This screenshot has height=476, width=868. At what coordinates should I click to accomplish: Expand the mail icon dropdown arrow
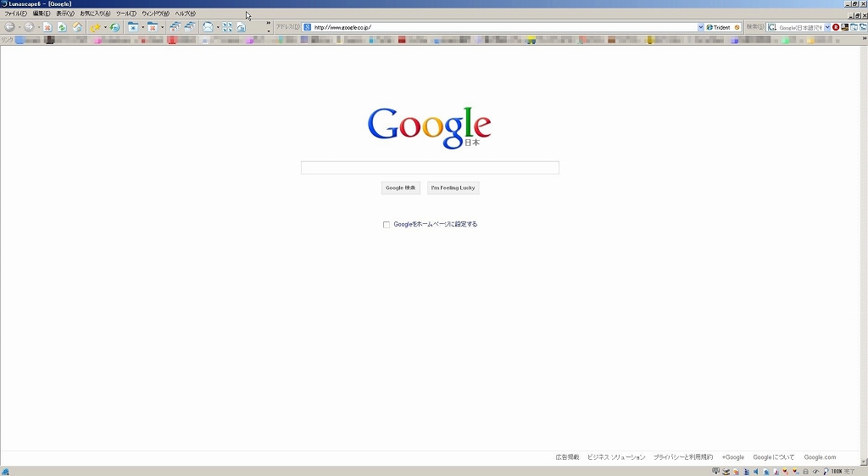pyautogui.click(x=218, y=27)
